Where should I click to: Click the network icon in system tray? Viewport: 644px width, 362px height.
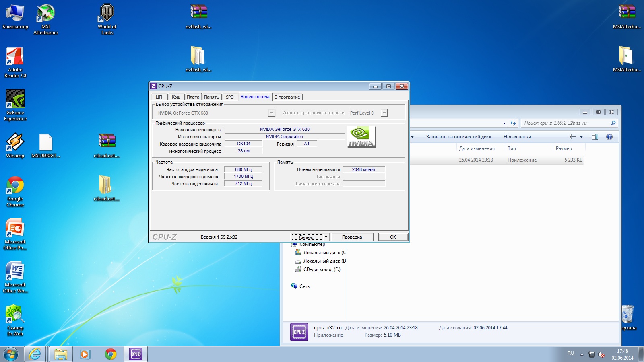[591, 354]
